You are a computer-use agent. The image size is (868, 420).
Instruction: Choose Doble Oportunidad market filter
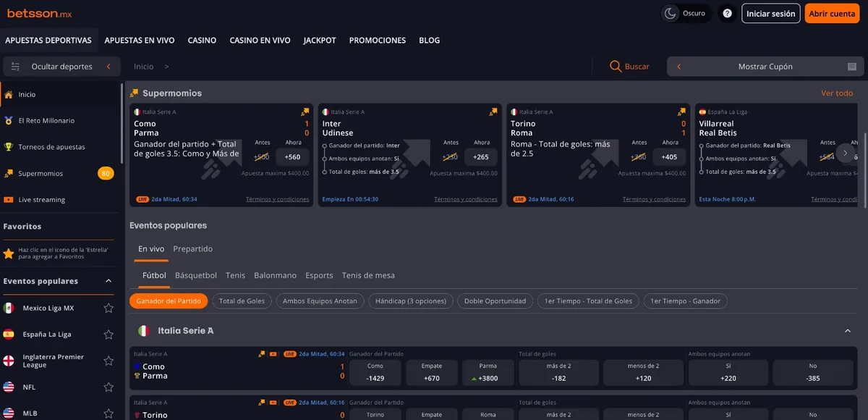point(495,301)
